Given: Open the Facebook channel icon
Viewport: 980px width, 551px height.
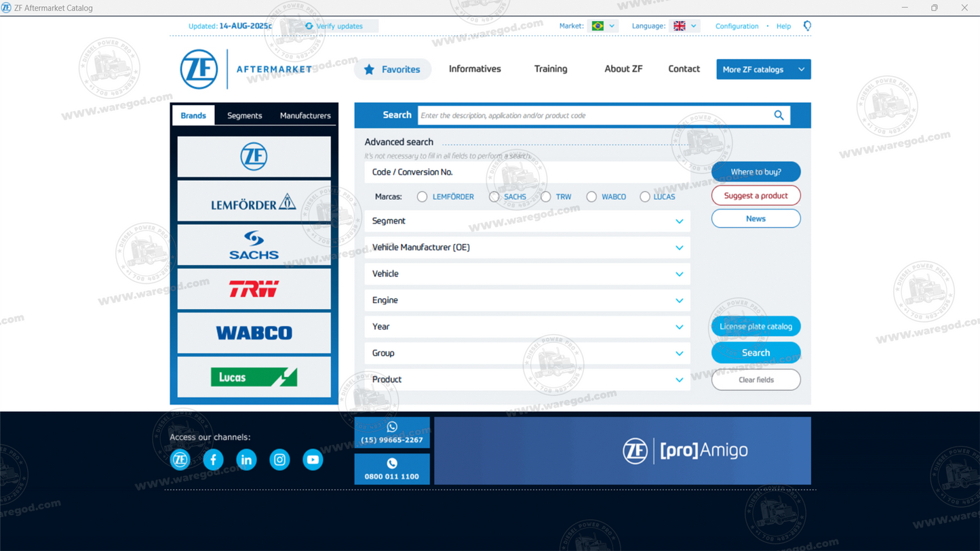Looking at the screenshot, I should [x=213, y=460].
